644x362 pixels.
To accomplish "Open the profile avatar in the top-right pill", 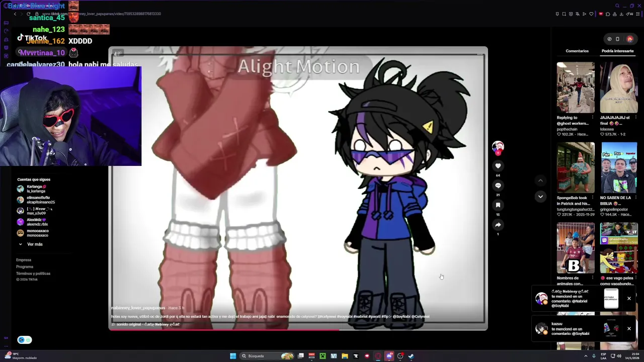I will click(629, 39).
